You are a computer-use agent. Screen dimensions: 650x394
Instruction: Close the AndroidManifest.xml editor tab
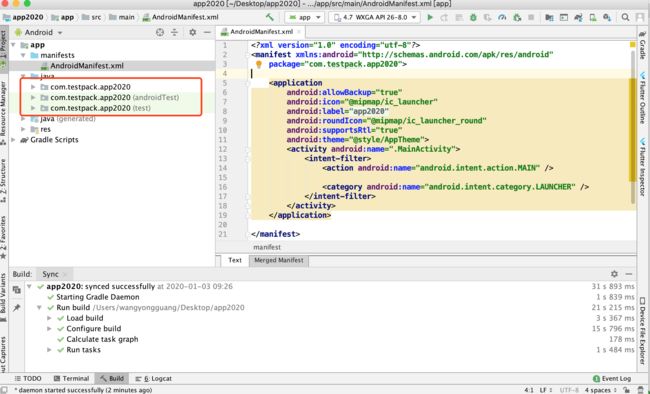[298, 32]
